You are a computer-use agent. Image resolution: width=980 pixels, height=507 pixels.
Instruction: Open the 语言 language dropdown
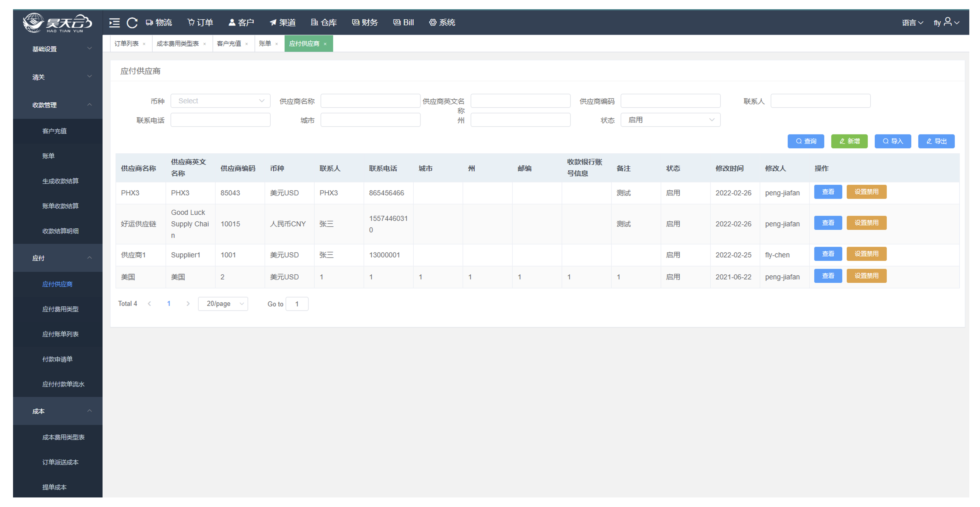(x=912, y=23)
